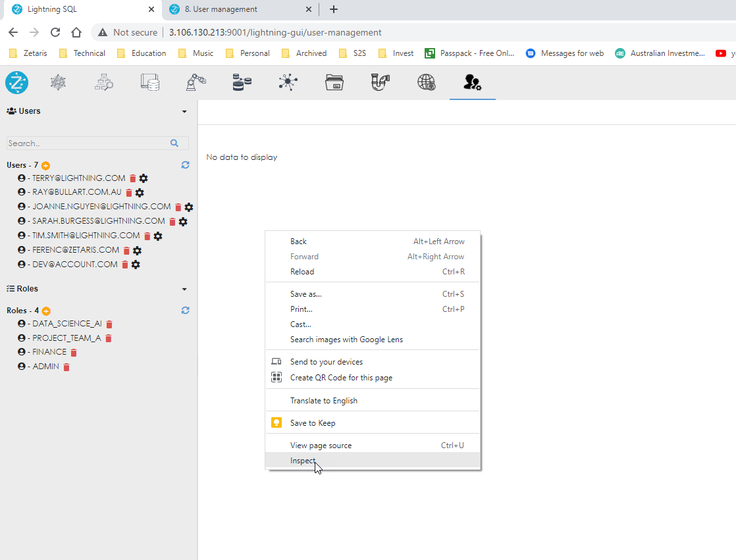
Task: Open the Passpack bookmark
Action: tap(469, 53)
